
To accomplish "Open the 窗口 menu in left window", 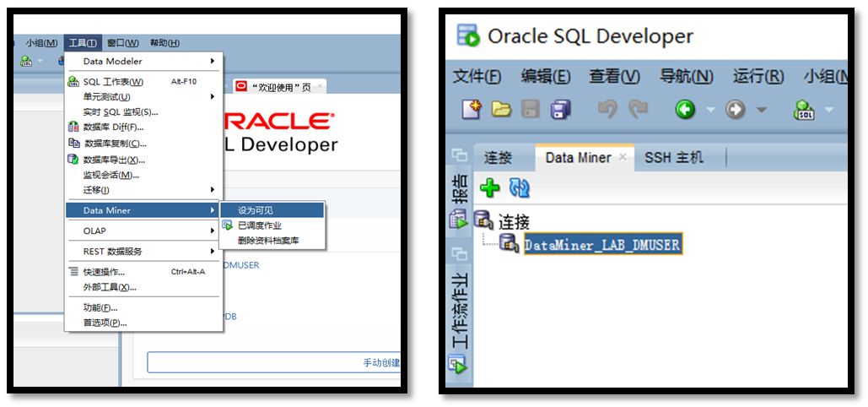I will [x=123, y=43].
